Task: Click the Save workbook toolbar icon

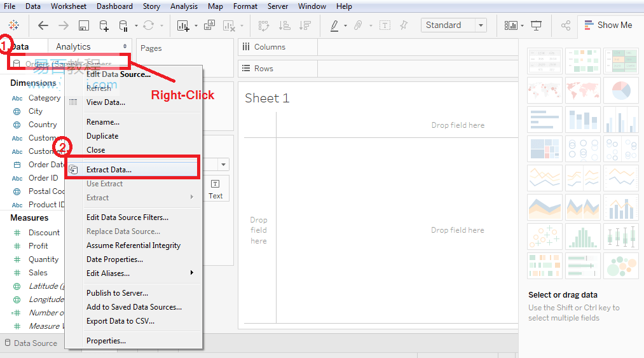Action: 84,25
